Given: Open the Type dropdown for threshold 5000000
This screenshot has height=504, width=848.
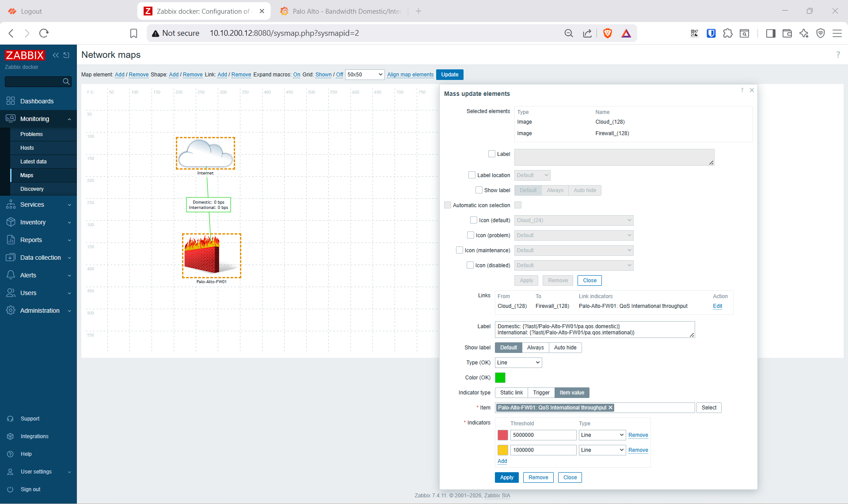Looking at the screenshot, I should point(602,435).
